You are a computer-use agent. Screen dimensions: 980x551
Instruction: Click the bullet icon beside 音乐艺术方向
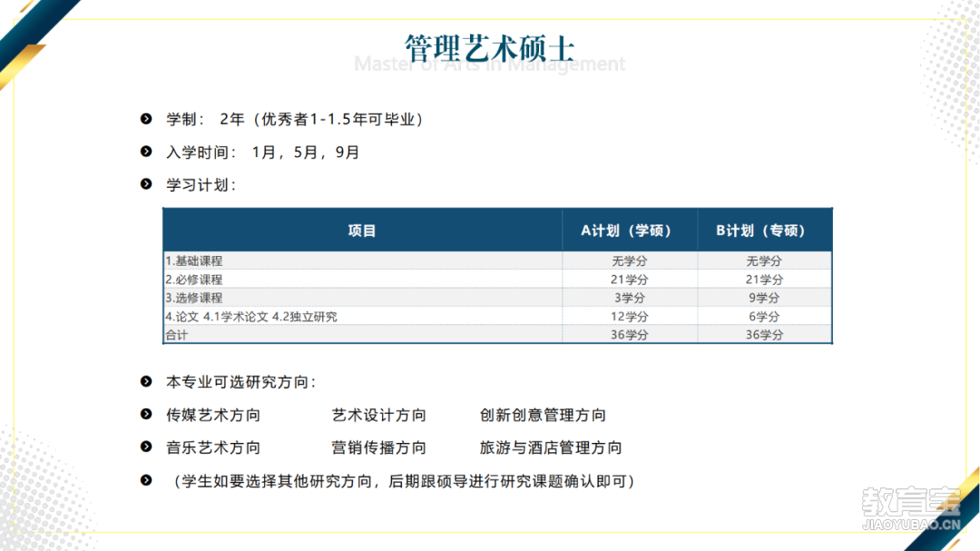(x=146, y=447)
